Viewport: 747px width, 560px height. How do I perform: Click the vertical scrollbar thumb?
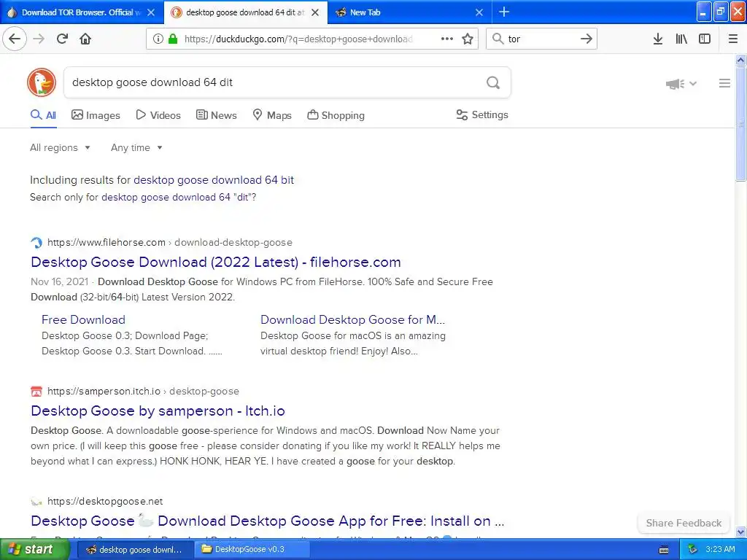pos(741,124)
